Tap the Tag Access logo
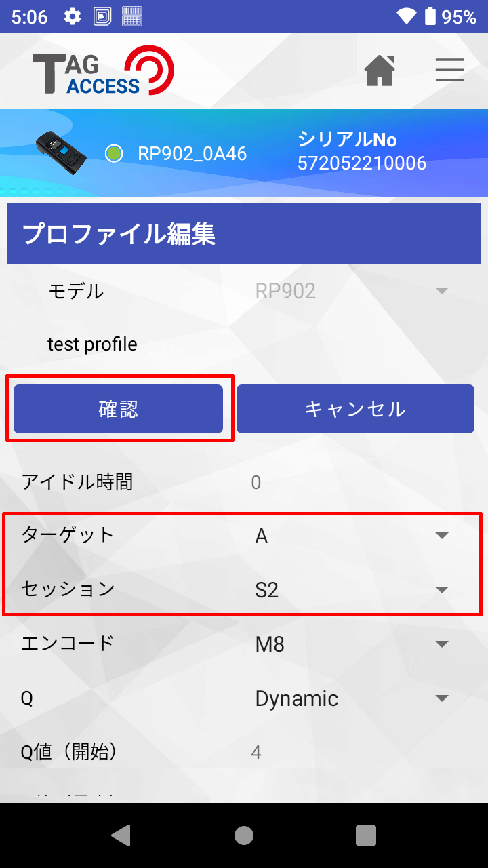Screen dimensions: 488x868 point(103,71)
